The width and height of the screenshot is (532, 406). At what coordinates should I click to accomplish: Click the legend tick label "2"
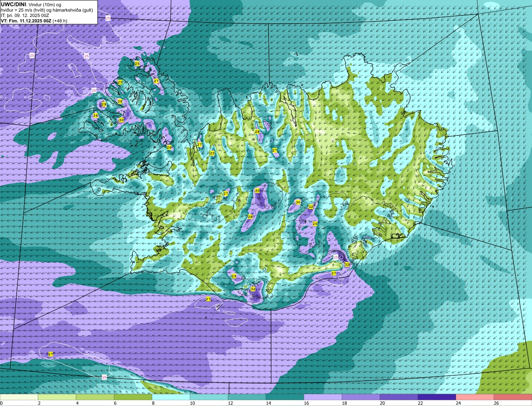coord(39,403)
